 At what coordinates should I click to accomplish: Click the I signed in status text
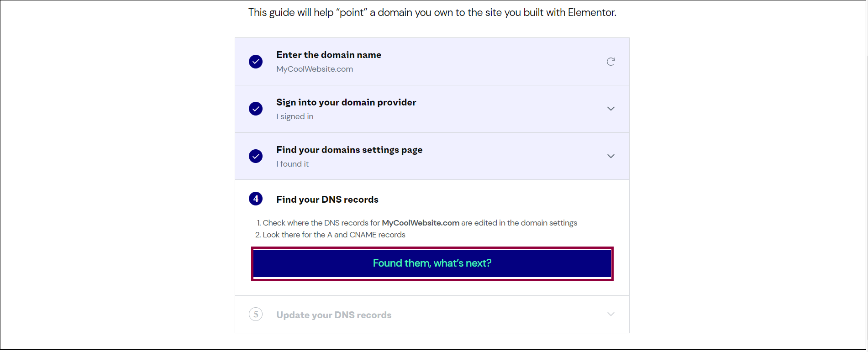295,116
